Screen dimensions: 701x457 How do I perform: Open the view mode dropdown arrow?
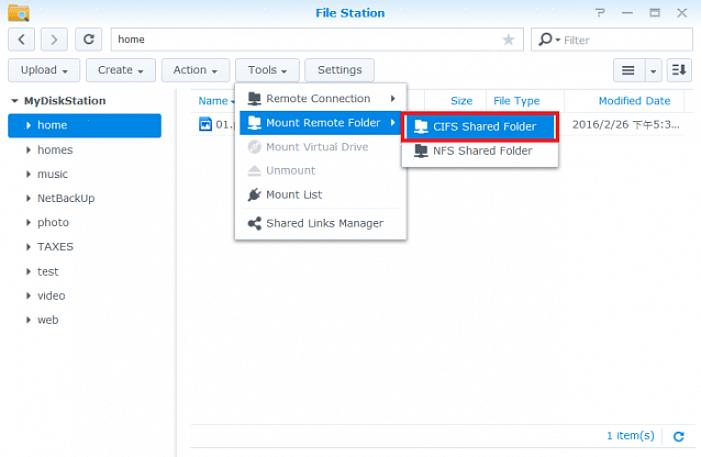653,71
